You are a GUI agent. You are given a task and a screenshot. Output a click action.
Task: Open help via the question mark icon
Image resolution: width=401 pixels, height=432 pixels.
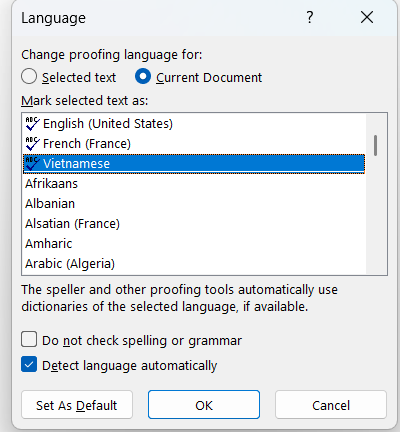[x=310, y=17]
